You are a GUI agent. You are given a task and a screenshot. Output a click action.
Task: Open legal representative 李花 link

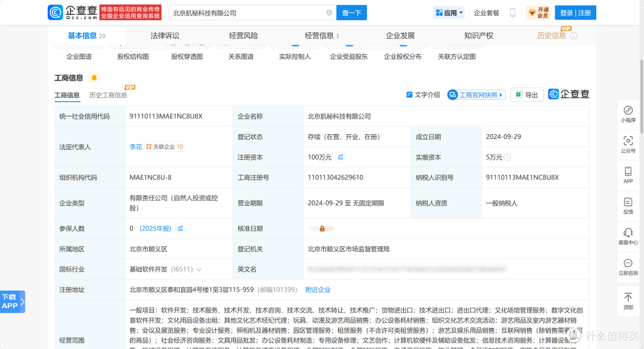click(x=135, y=147)
